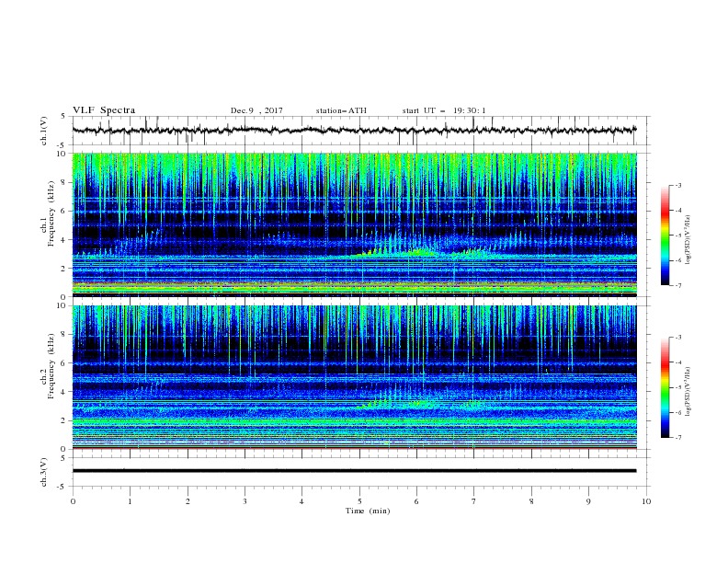
Task: Click the time axis tick label "6"
Action: click(416, 501)
